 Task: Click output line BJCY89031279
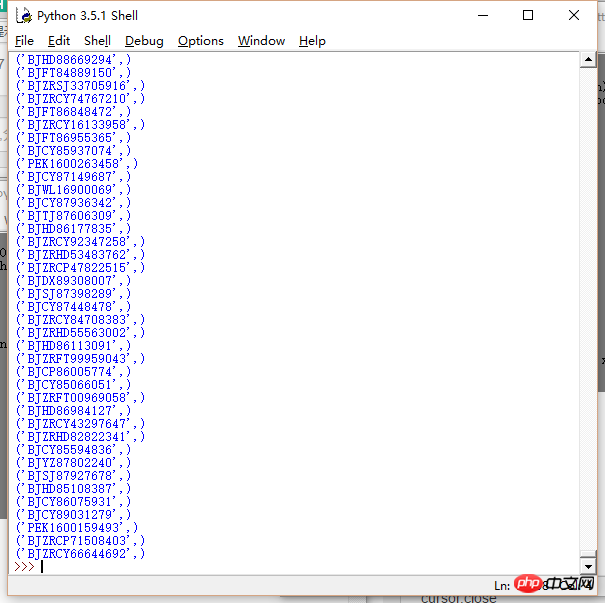coord(73,515)
